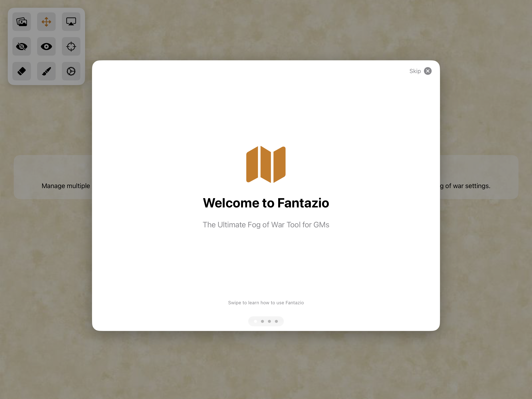Image resolution: width=532 pixels, height=399 pixels.
Task: Click the 'Welcome to Fantazio' heading
Action: [266, 203]
